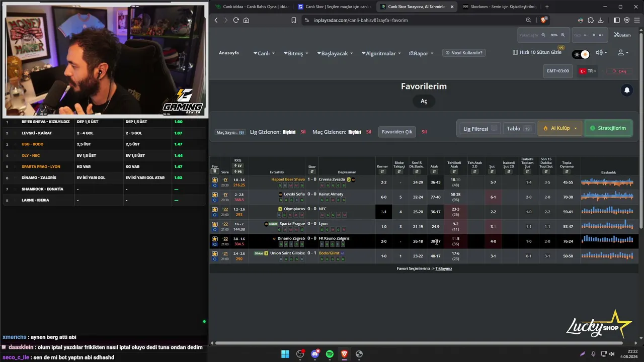Image resolution: width=644 pixels, height=362 pixels.
Task: Sort by Son 15 Dakika Topl.Şut arrows
Action: coord(546,171)
